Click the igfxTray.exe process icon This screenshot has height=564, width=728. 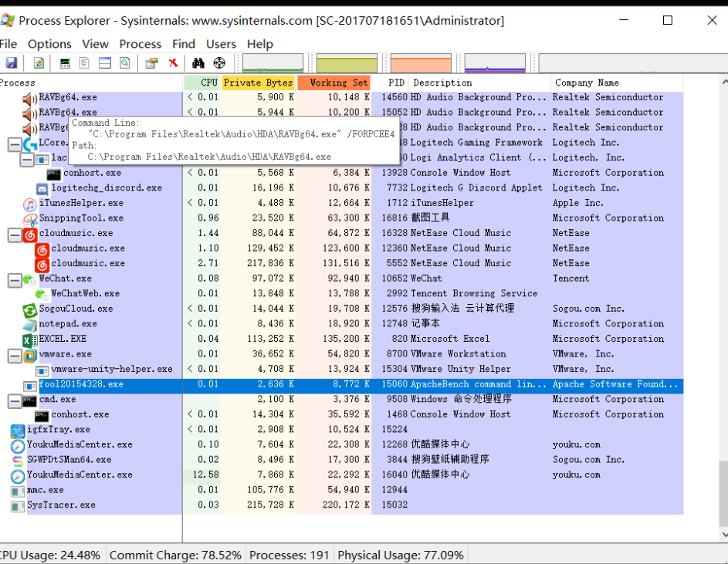[x=18, y=431]
